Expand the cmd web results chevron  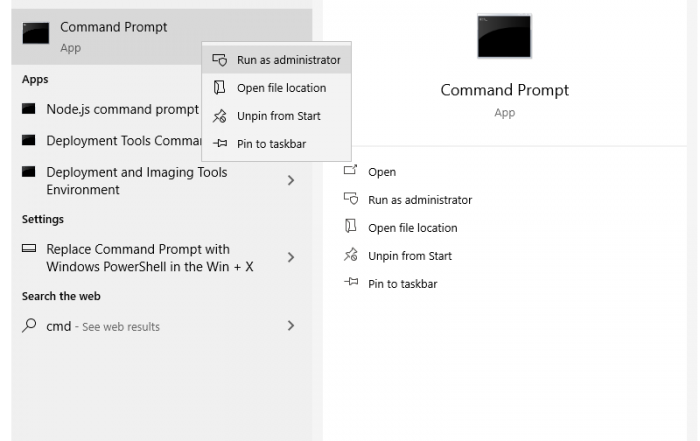(291, 325)
